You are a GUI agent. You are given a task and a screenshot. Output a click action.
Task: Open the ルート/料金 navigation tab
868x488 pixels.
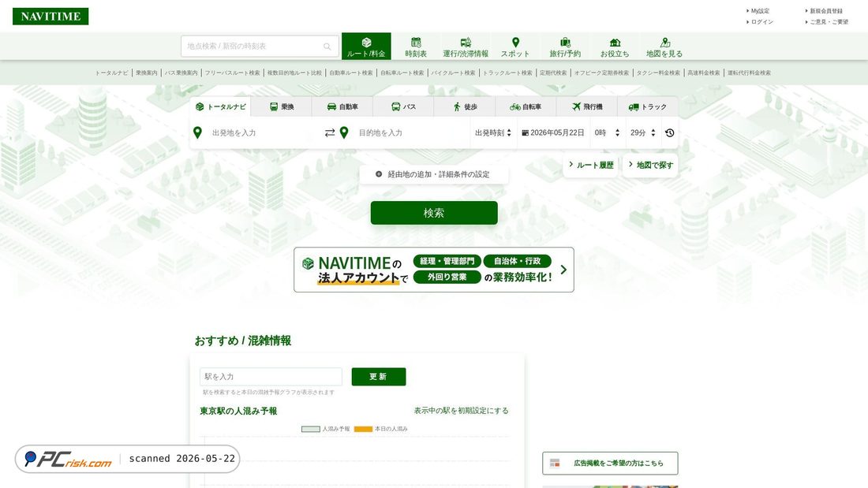pos(366,47)
